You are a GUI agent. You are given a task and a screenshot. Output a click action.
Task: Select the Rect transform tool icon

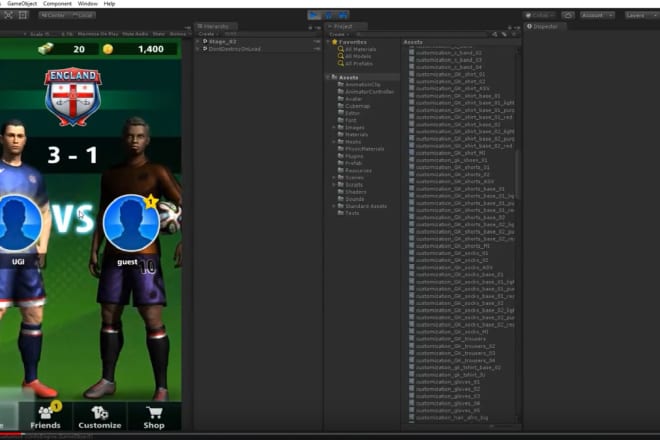[23, 15]
